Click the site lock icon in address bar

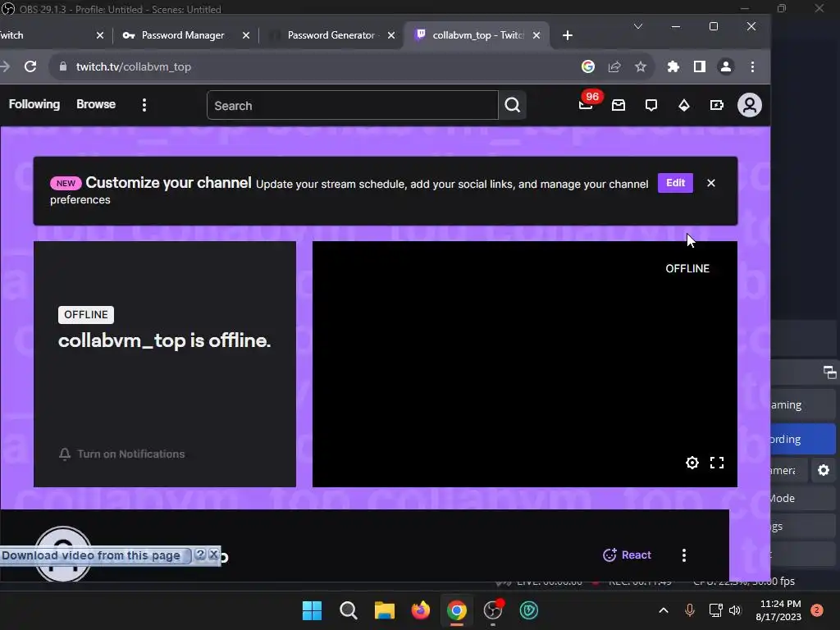pyautogui.click(x=63, y=66)
